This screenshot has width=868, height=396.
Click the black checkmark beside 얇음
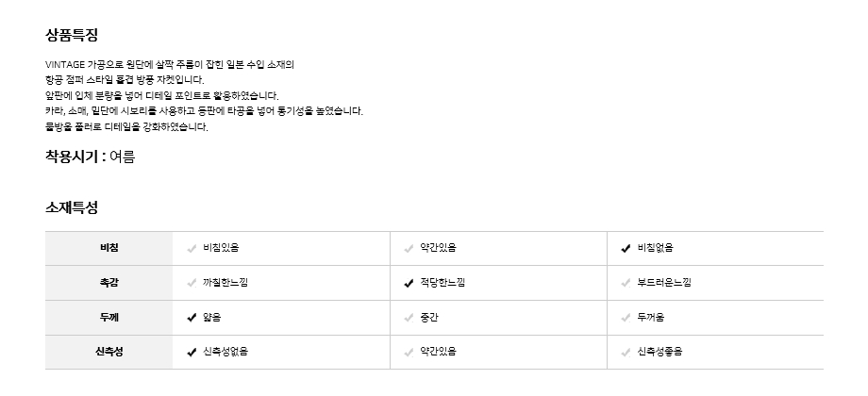(x=192, y=318)
